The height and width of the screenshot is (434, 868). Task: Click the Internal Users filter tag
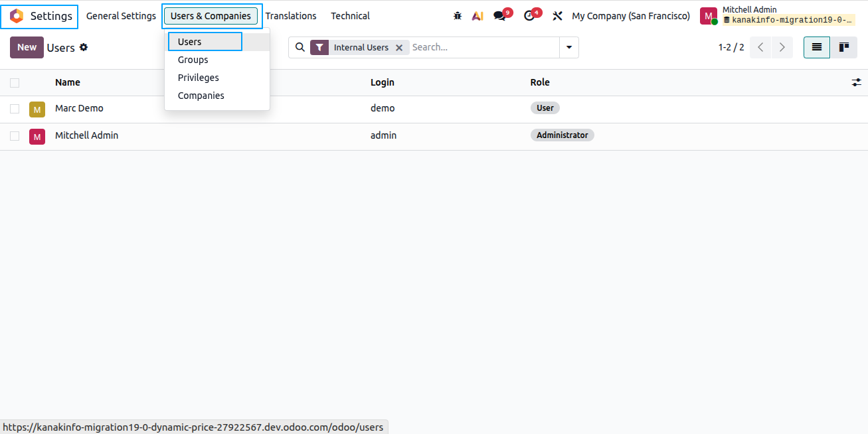click(x=361, y=48)
